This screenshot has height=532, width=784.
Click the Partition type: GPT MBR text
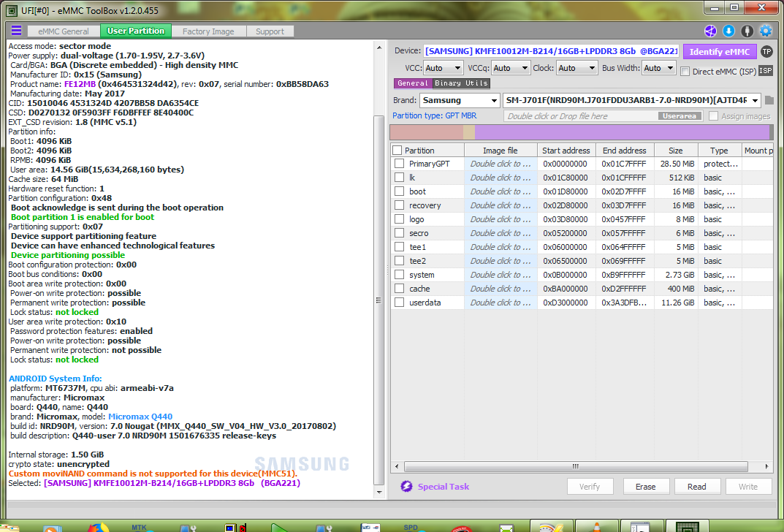[435, 115]
